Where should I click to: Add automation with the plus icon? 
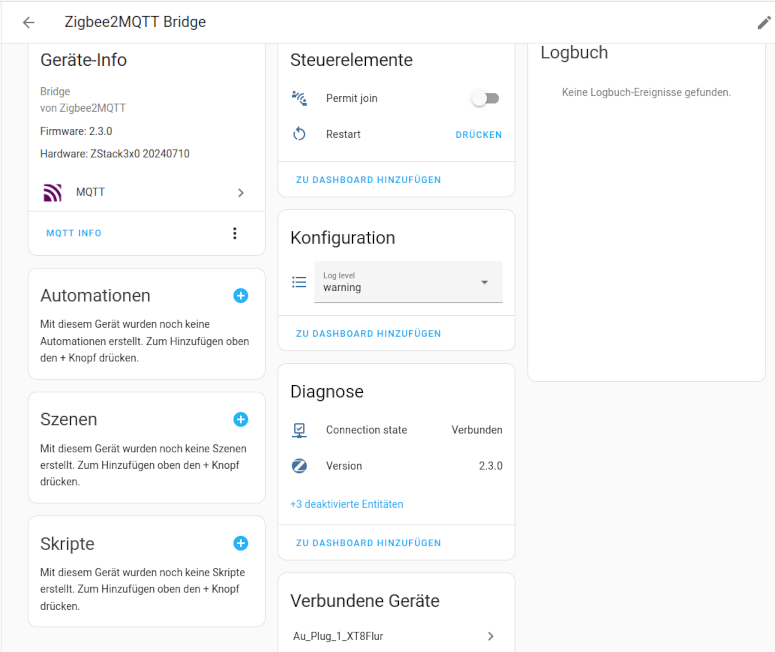point(241,296)
